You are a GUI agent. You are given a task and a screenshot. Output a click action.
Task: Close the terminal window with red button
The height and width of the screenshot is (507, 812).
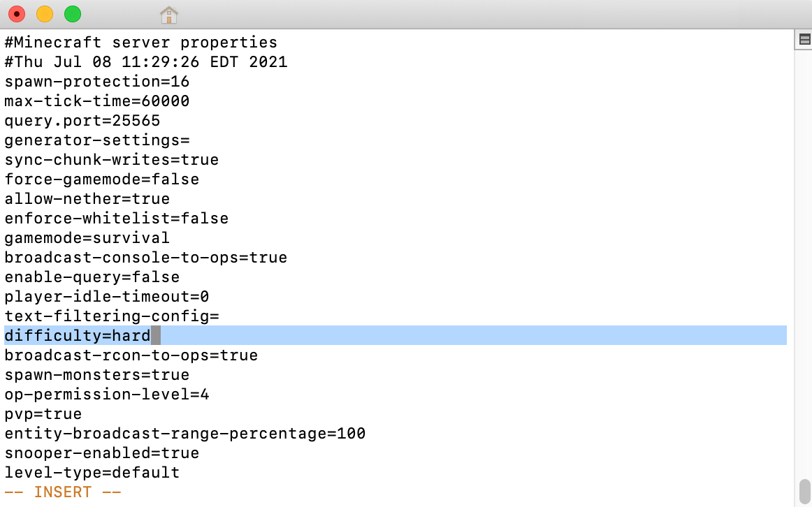(x=17, y=14)
